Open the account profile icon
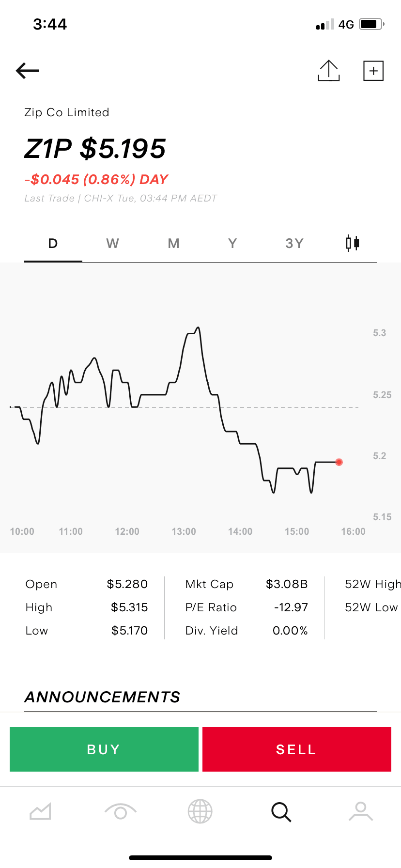The height and width of the screenshot is (868, 401). (x=361, y=811)
